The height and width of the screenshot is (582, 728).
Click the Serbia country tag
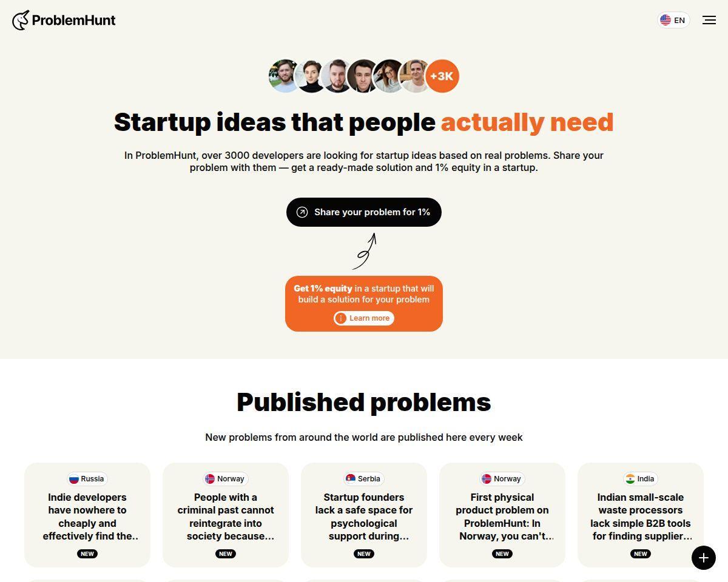point(364,479)
